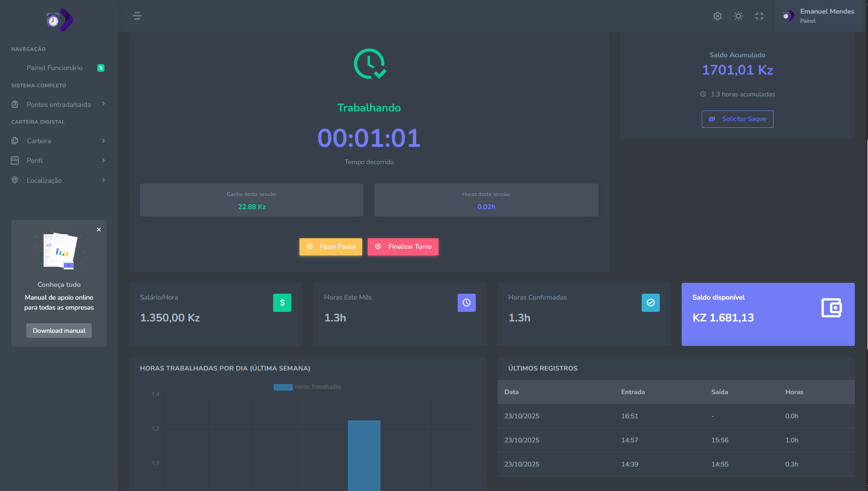This screenshot has width=868, height=491.
Task: Click the Solicitar Saque button
Action: (x=737, y=119)
